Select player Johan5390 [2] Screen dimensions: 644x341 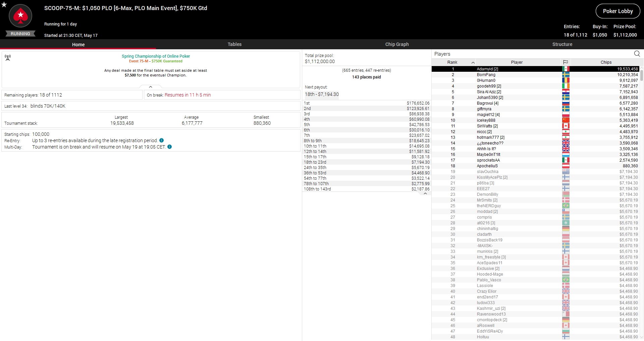click(535, 98)
